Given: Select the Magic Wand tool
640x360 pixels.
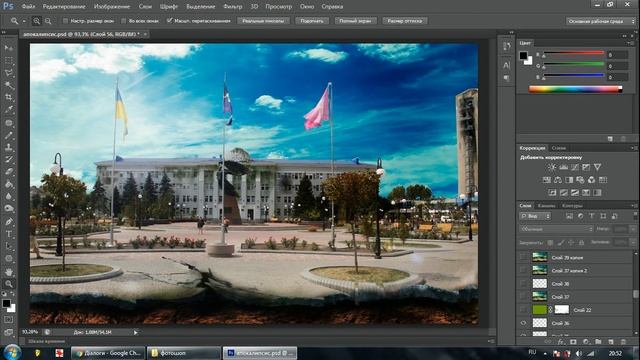Looking at the screenshot, I should tap(9, 85).
